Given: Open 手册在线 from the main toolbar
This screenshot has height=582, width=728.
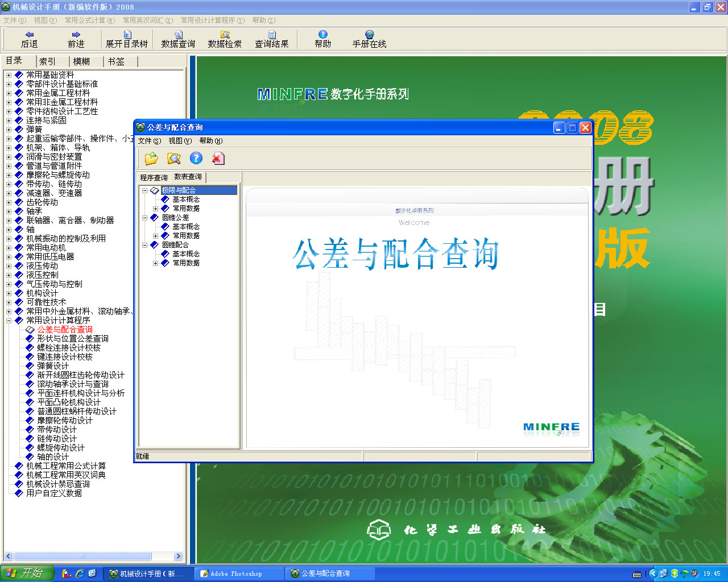Looking at the screenshot, I should click(369, 39).
